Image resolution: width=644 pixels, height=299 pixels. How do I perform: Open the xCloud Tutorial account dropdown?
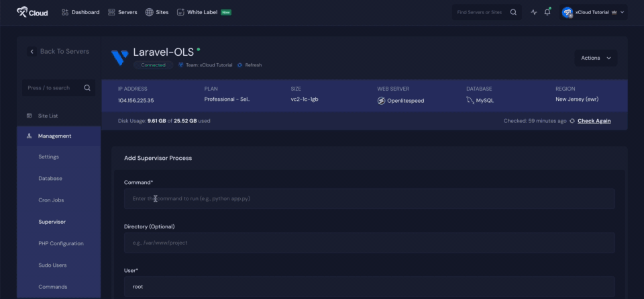point(594,12)
